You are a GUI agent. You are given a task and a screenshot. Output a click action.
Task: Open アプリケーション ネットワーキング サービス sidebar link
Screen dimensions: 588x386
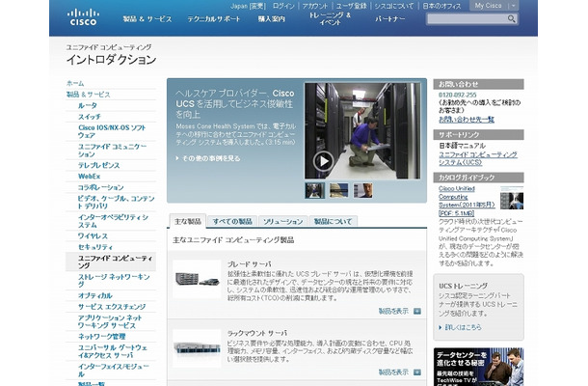click(110, 321)
